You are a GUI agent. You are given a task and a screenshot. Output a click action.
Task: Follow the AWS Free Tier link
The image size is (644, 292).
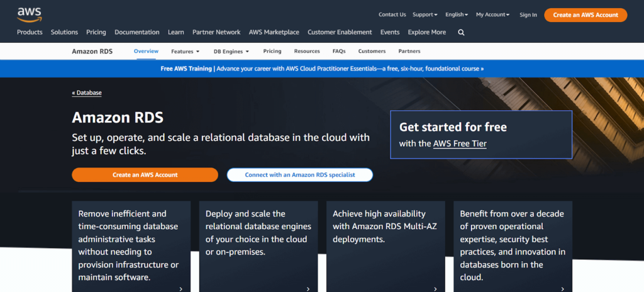[459, 143]
